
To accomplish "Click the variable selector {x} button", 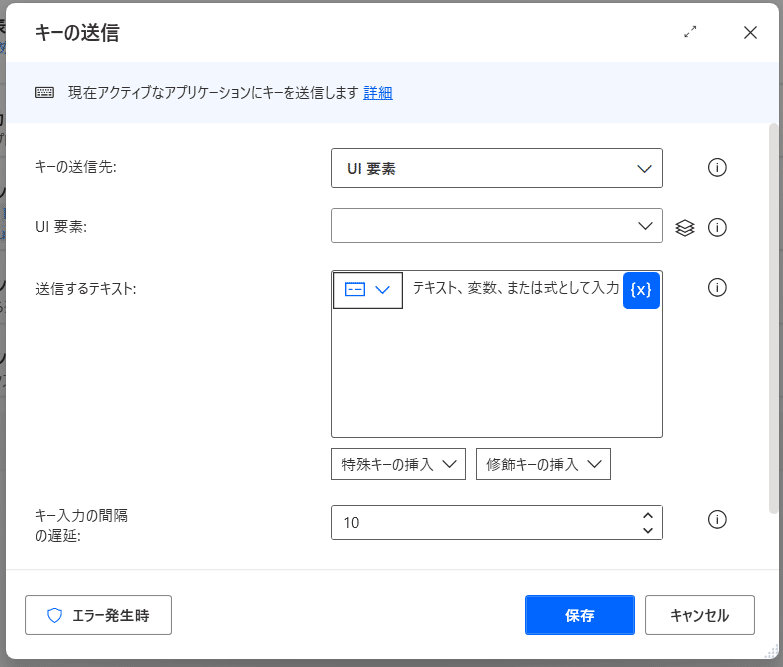I will coord(641,290).
